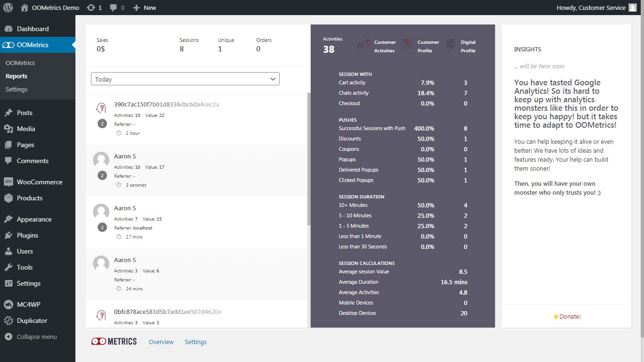The image size is (644, 362).
Task: Click Successful Sessions with Push row
Action: (x=403, y=128)
